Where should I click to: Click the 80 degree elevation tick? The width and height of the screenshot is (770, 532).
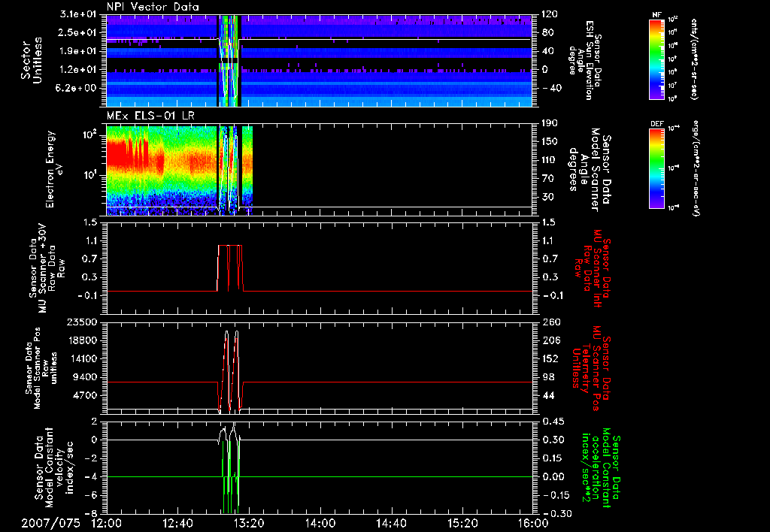(x=547, y=32)
